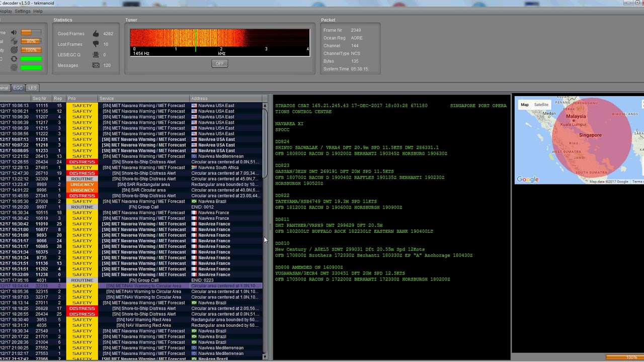Open the Settings menu
This screenshot has height=362, width=644.
(22, 11)
